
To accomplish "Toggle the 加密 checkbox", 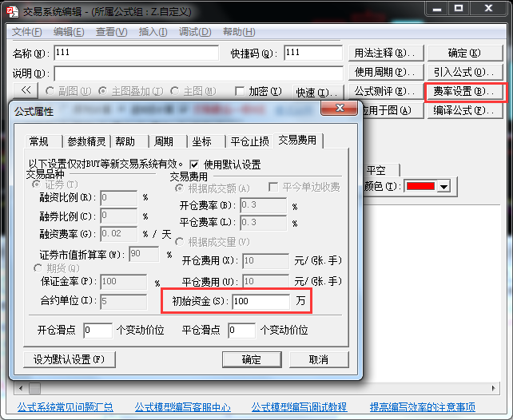I will pos(240,91).
